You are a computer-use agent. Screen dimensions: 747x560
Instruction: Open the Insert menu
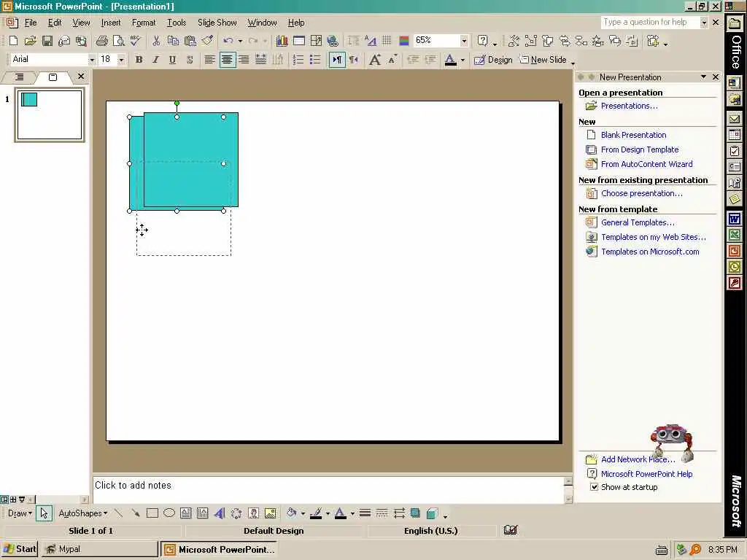pos(111,23)
